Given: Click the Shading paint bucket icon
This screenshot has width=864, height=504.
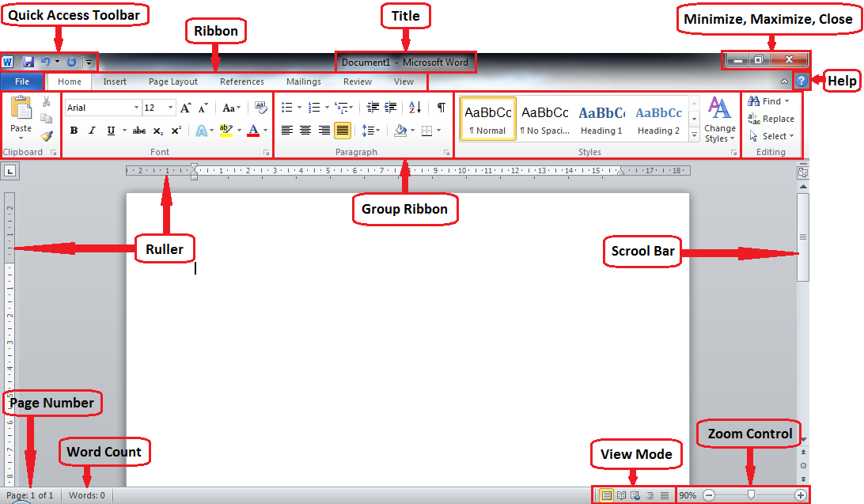Looking at the screenshot, I should coord(400,131).
